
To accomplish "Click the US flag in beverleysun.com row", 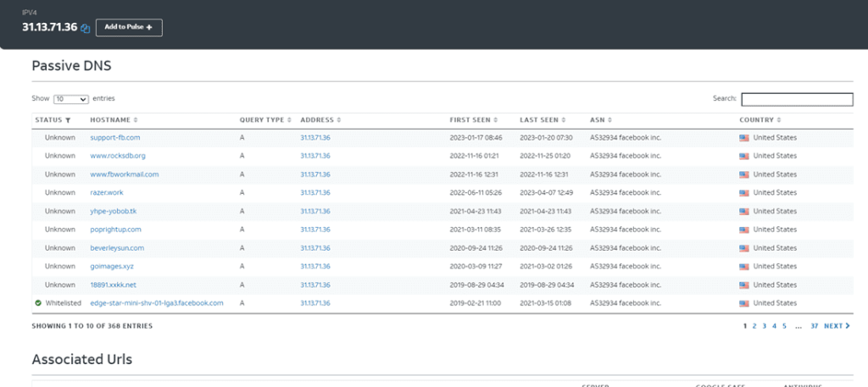I will click(744, 247).
